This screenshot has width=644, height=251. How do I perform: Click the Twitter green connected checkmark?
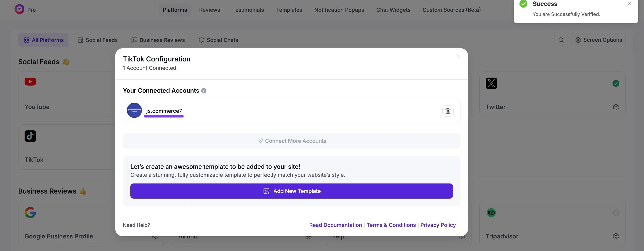pos(616,83)
